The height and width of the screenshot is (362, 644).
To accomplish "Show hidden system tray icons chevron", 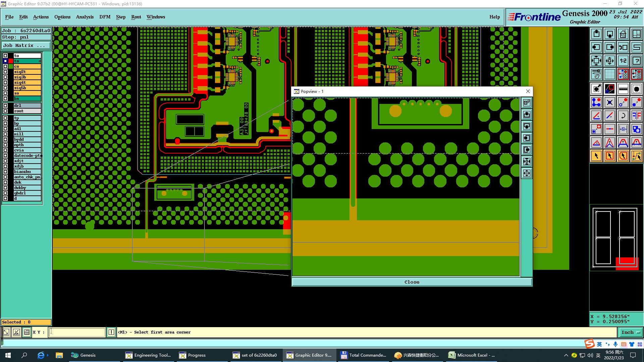I will click(566, 355).
